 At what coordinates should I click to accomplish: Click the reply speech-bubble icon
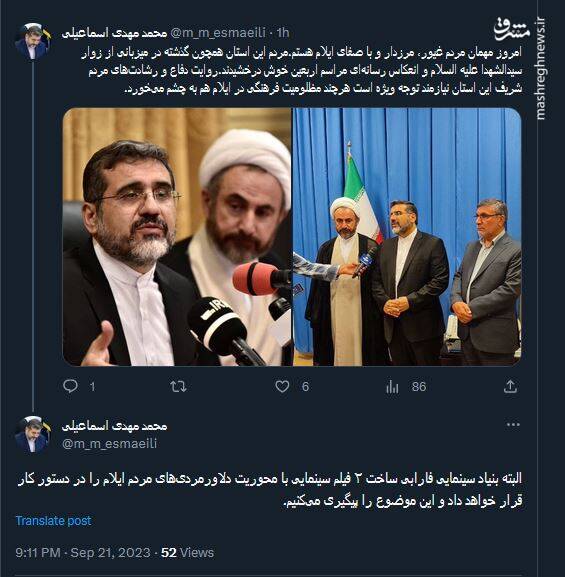(x=70, y=386)
